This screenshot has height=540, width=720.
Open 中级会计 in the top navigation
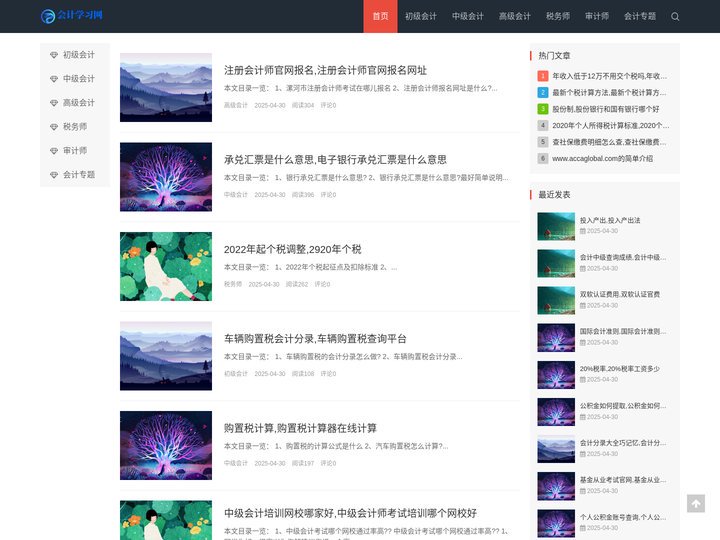coord(467,16)
